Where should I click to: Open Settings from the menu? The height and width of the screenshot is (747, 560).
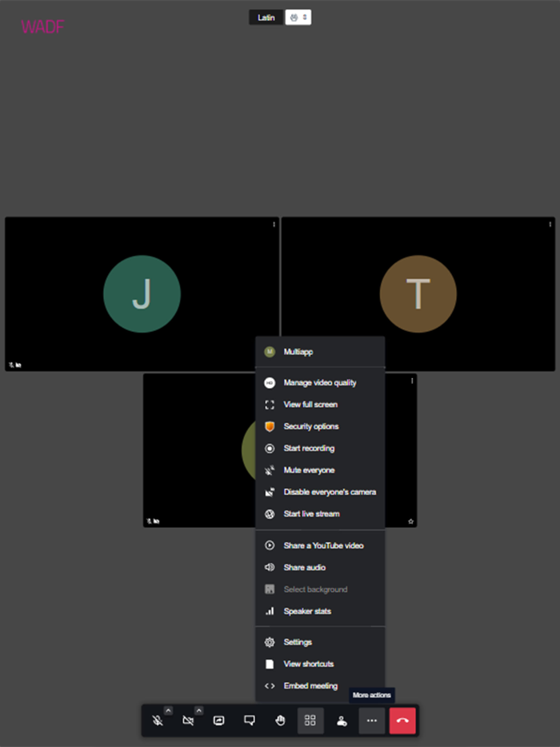(320, 642)
